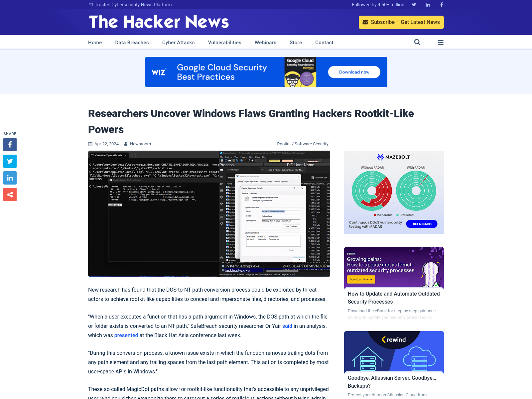Click the Growing pains eBook ad image
This screenshot has height=399, width=532.
[394, 267]
